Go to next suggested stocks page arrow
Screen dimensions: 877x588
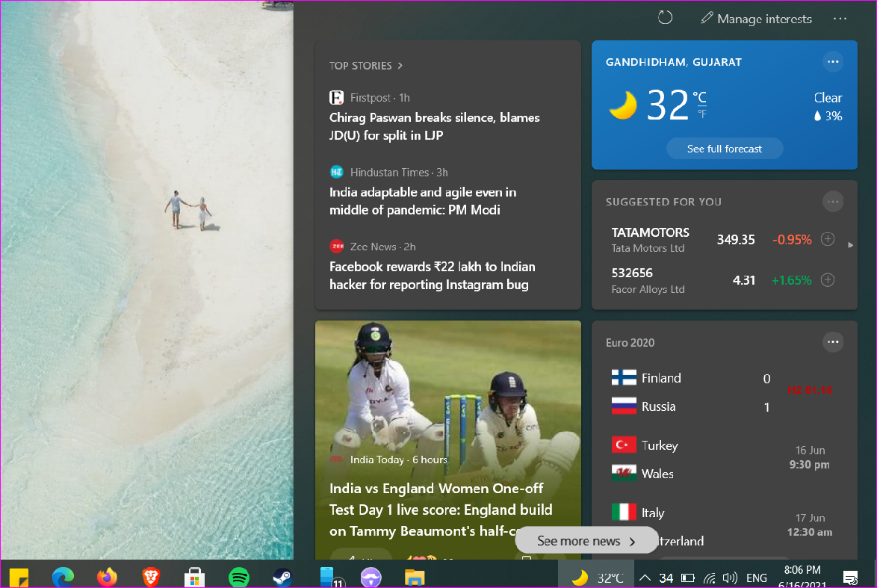pyautogui.click(x=850, y=244)
